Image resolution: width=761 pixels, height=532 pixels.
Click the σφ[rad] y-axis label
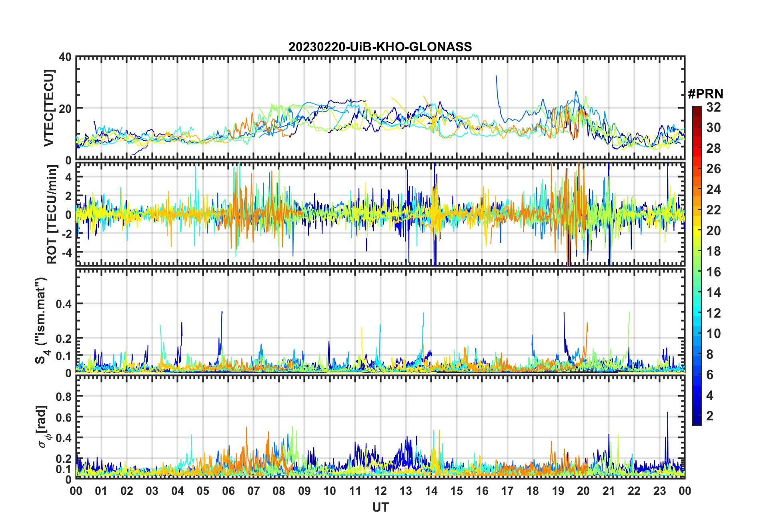pyautogui.click(x=43, y=427)
